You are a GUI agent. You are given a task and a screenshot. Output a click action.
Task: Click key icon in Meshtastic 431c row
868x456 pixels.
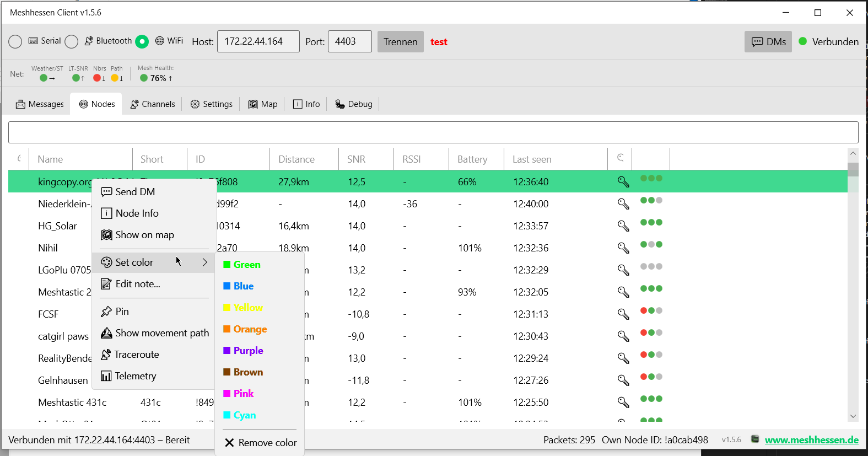click(623, 403)
